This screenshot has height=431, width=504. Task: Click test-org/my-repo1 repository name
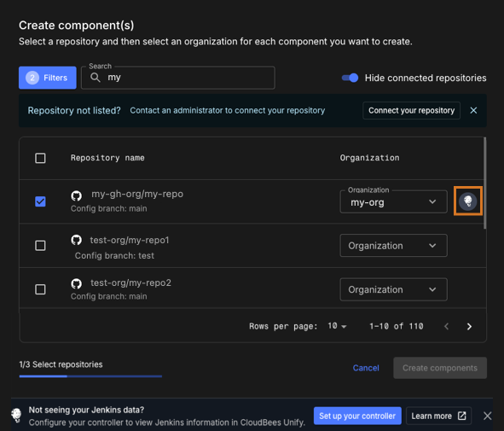(x=130, y=240)
